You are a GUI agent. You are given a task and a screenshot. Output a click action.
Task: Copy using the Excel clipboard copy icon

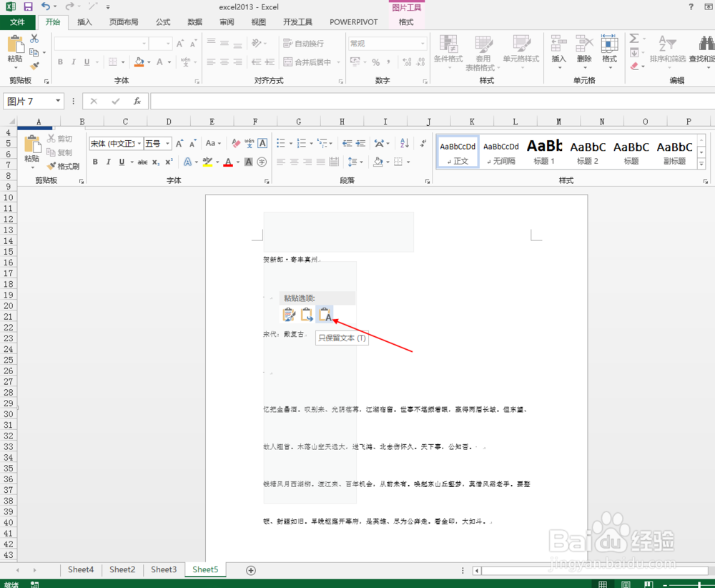34,52
